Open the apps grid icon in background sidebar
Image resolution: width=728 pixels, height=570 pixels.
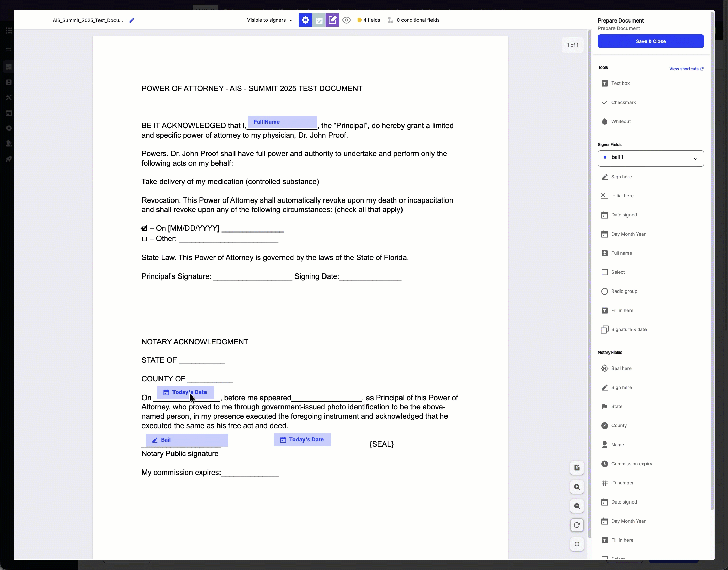click(x=9, y=31)
